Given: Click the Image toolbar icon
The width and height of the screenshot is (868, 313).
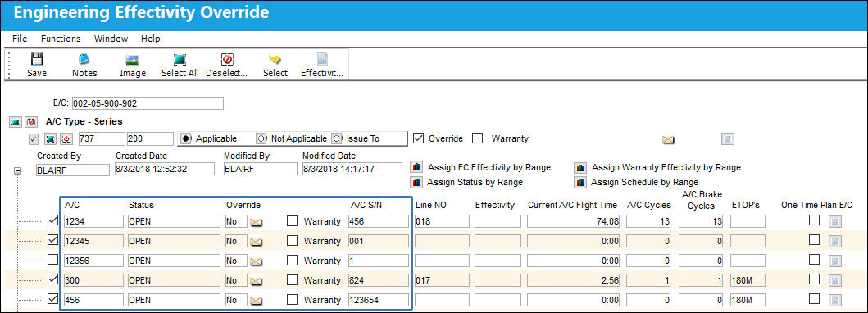Looking at the screenshot, I should pyautogui.click(x=132, y=66).
